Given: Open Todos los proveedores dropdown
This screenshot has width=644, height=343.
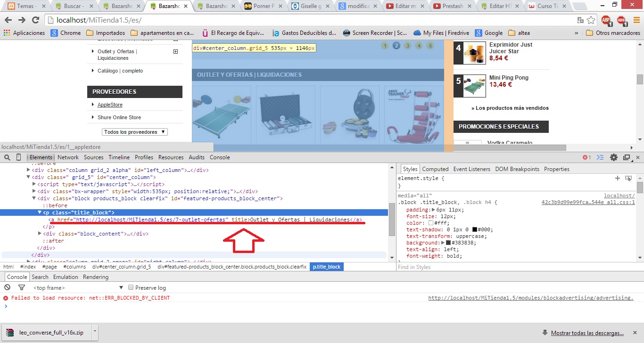Looking at the screenshot, I should (x=135, y=132).
